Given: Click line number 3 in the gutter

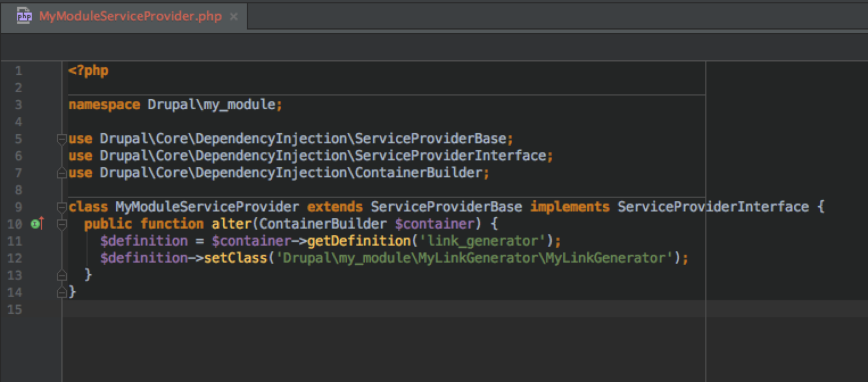Looking at the screenshot, I should (x=19, y=105).
